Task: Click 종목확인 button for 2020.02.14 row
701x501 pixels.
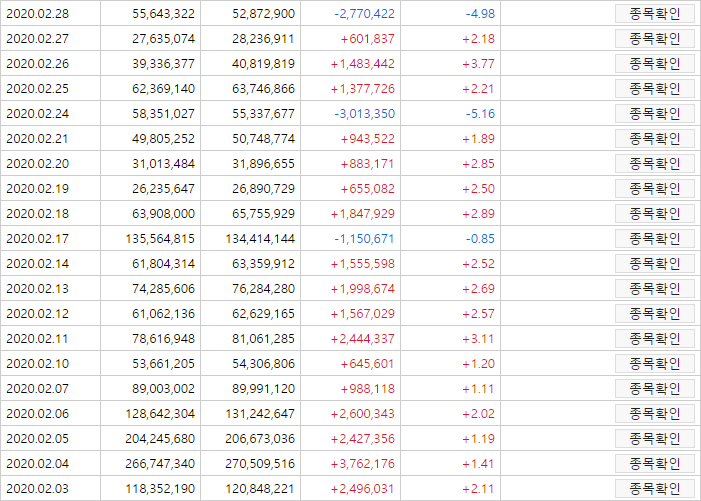Action: click(x=655, y=264)
